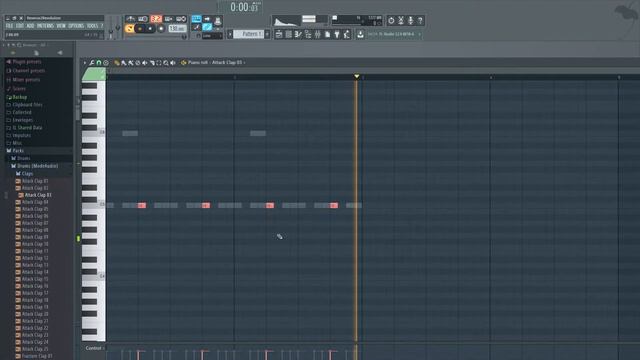Click next-pattern arrow right of Pattern 1
Image resolution: width=640 pixels, height=360 pixels.
pos(267,34)
